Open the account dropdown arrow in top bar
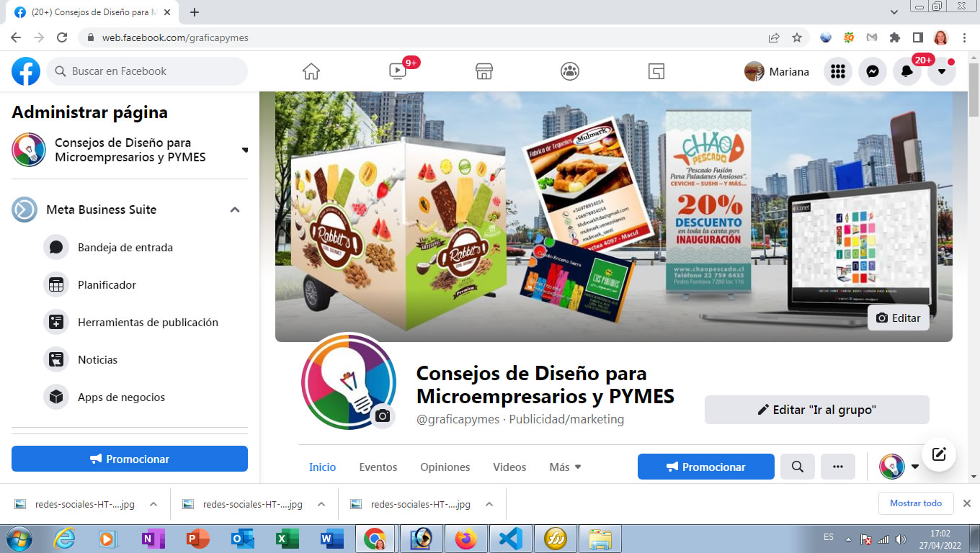980x553 pixels. point(942,71)
